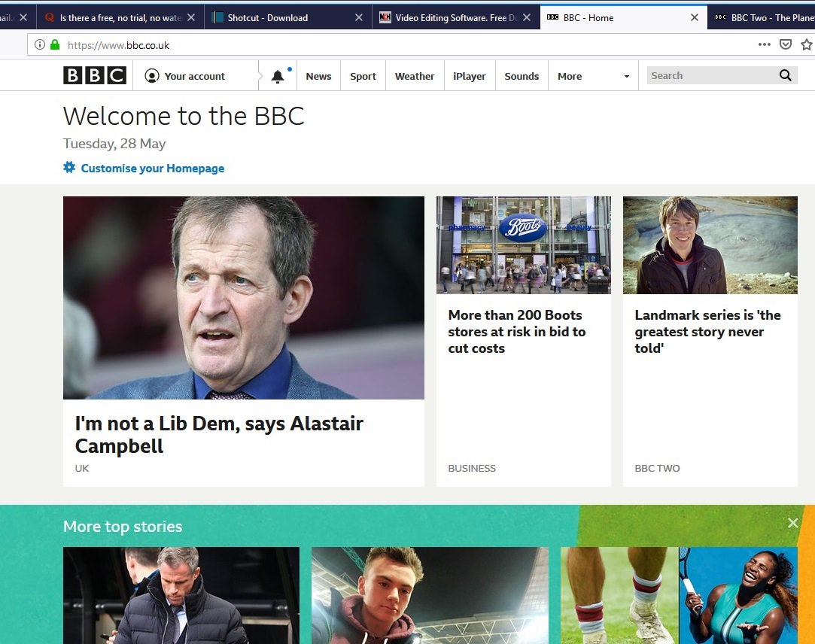Dismiss the More top stories banner
Viewport: 815px width, 644px height.
(x=792, y=523)
